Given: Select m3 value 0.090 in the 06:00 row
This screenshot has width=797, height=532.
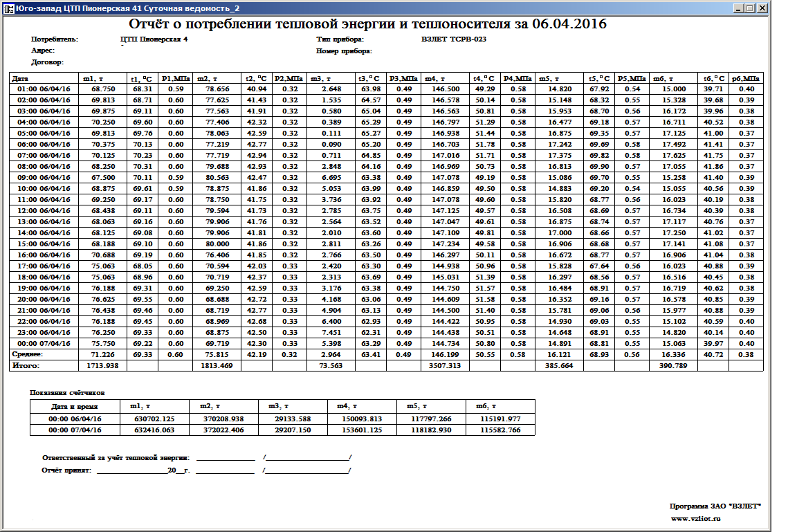Looking at the screenshot, I should pos(331,145).
